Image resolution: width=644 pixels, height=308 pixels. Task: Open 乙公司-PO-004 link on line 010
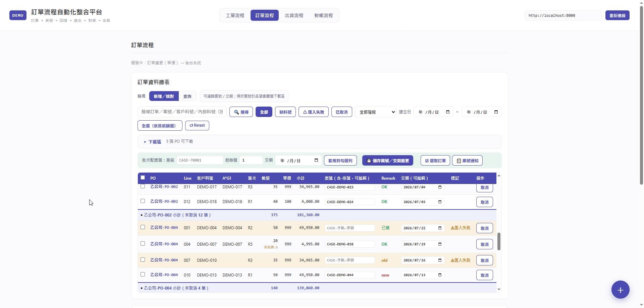[x=164, y=275]
